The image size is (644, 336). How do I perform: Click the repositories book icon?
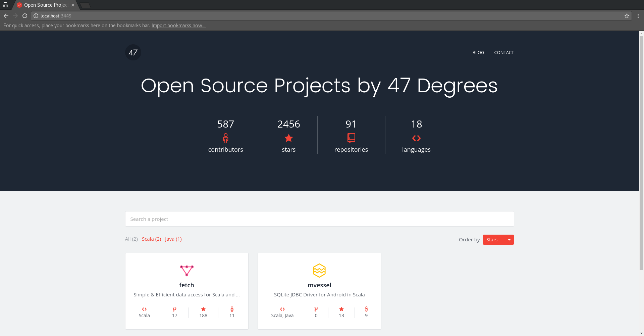click(x=351, y=138)
